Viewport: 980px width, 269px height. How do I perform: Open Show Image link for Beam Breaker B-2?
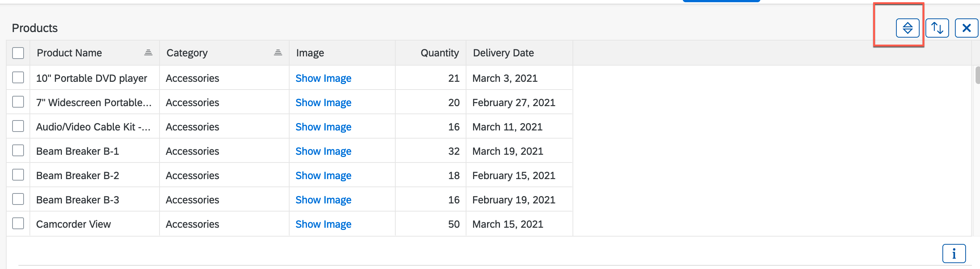coord(323,175)
